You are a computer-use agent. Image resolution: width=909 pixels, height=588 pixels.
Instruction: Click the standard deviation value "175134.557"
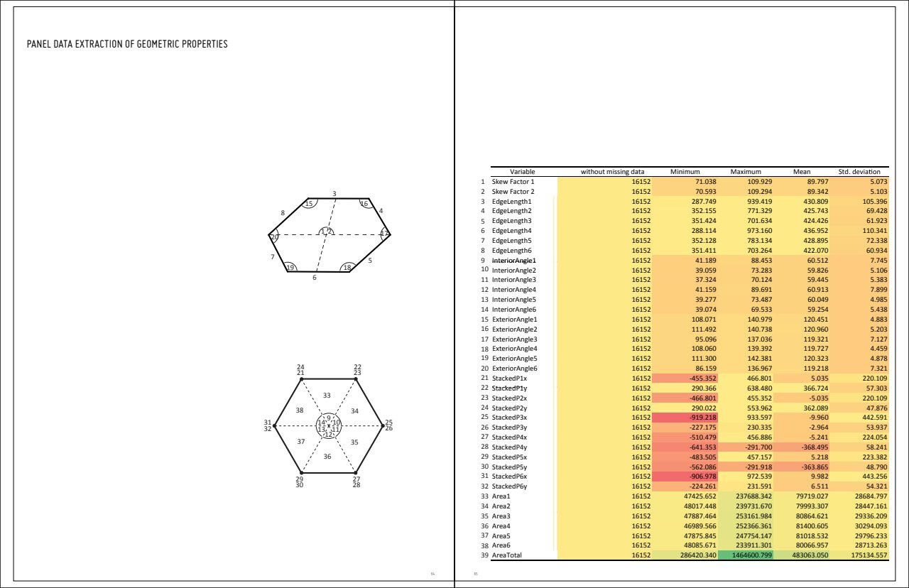point(871,555)
